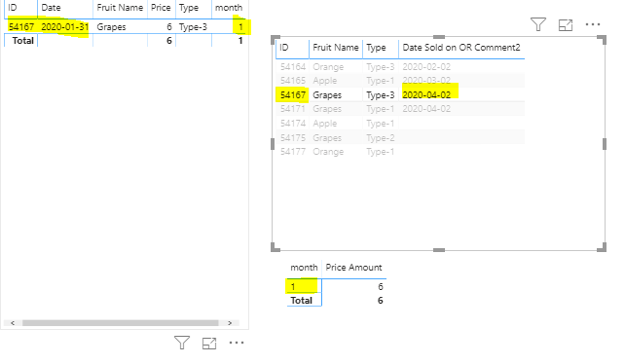Click highlighted 2020-04-02 date in 54167 row
The width and height of the screenshot is (625, 364).
(426, 94)
